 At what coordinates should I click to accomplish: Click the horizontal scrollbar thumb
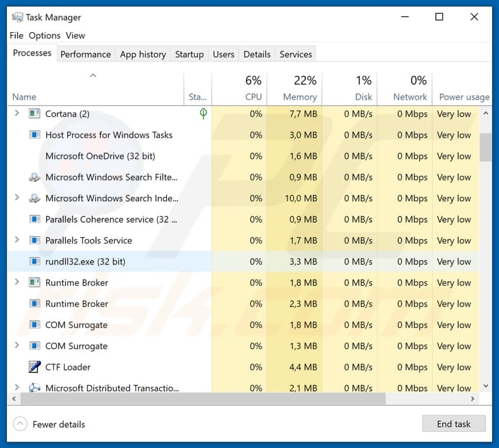[x=203, y=398]
